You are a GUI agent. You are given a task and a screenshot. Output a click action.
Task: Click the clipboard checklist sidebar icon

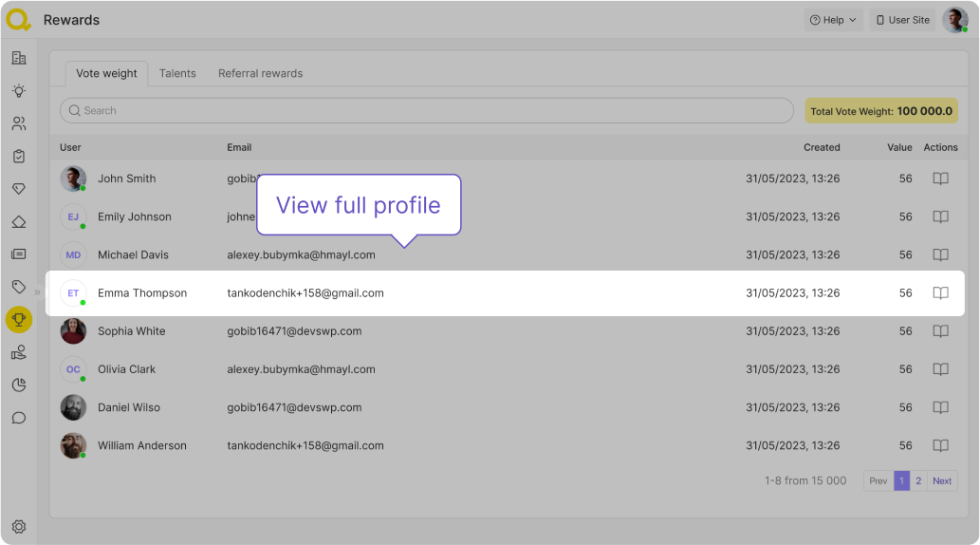click(x=19, y=157)
